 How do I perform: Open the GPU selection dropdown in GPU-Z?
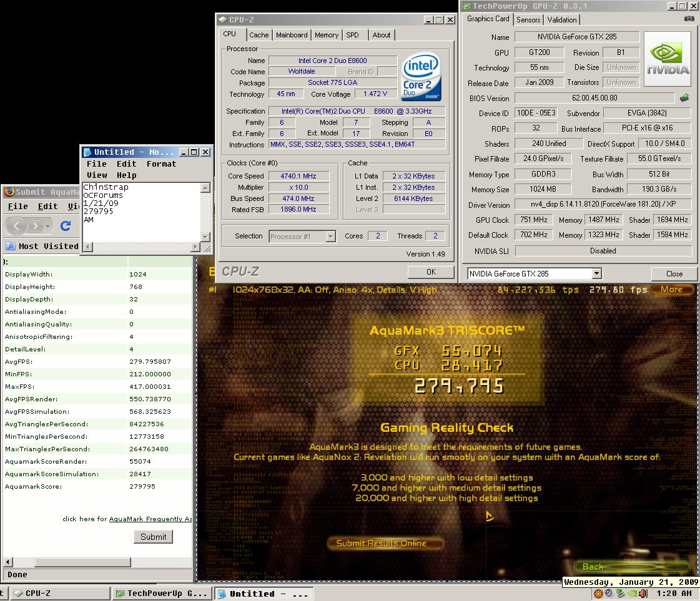[596, 273]
